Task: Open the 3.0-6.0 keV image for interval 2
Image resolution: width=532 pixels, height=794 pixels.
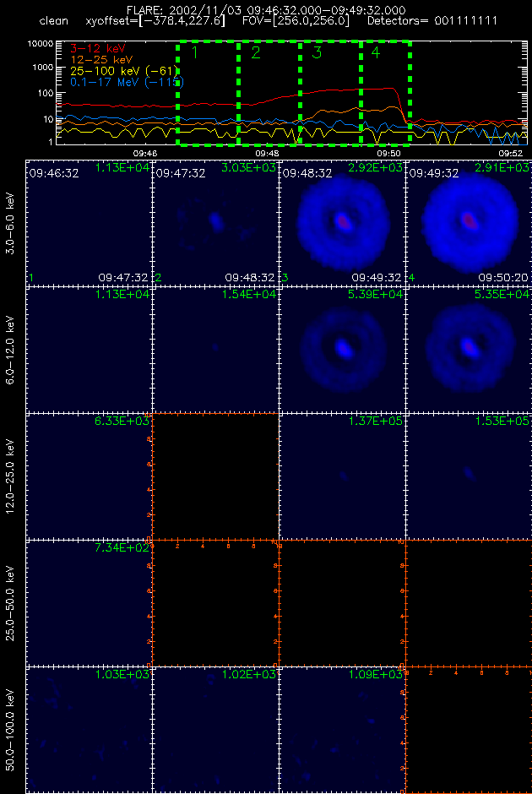Action: point(215,222)
